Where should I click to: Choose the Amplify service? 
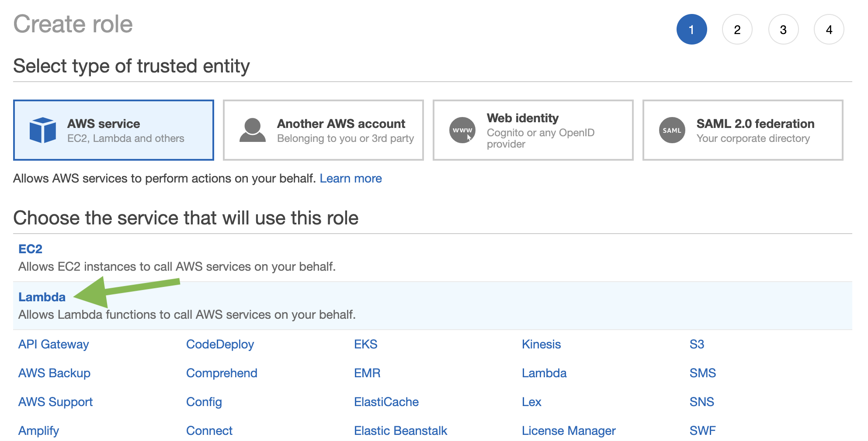[38, 431]
